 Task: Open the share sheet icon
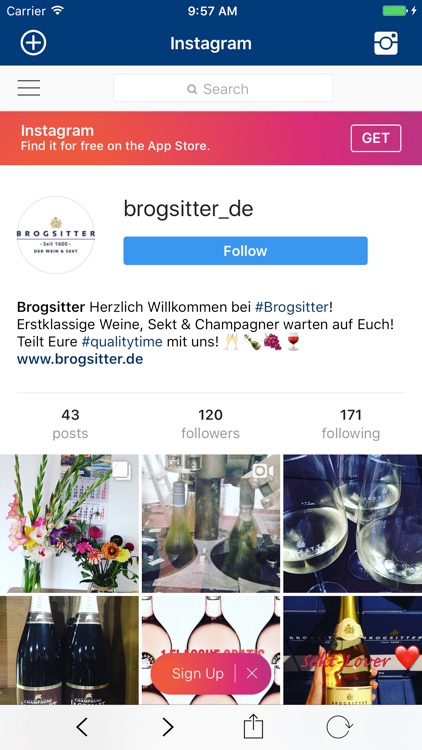[x=253, y=726]
